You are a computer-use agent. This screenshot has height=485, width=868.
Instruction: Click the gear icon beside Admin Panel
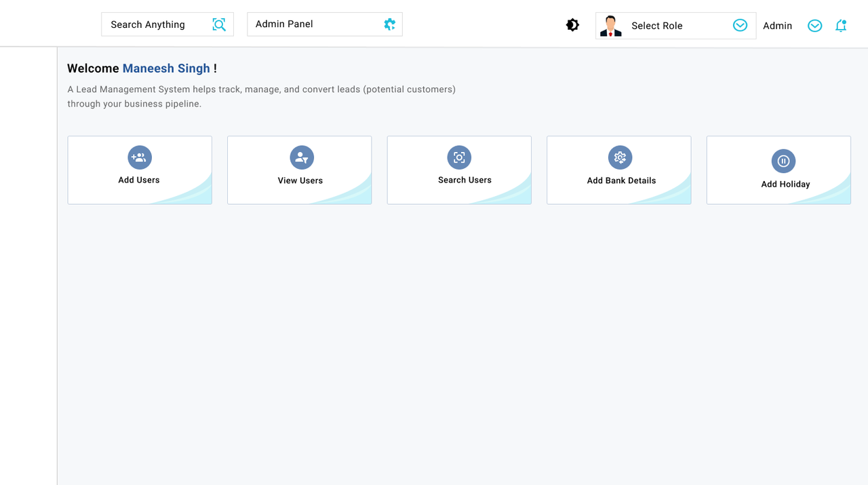(x=389, y=24)
